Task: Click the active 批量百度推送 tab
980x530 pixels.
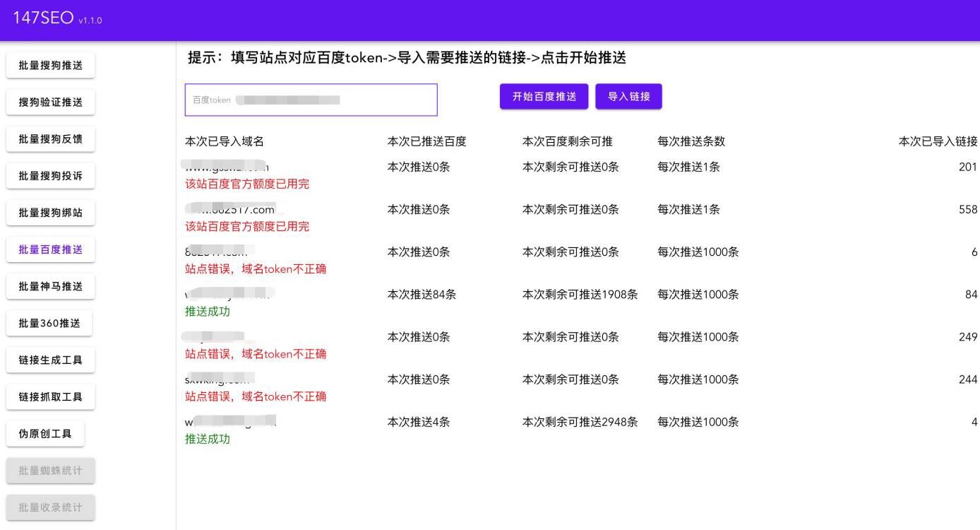Action: 50,249
